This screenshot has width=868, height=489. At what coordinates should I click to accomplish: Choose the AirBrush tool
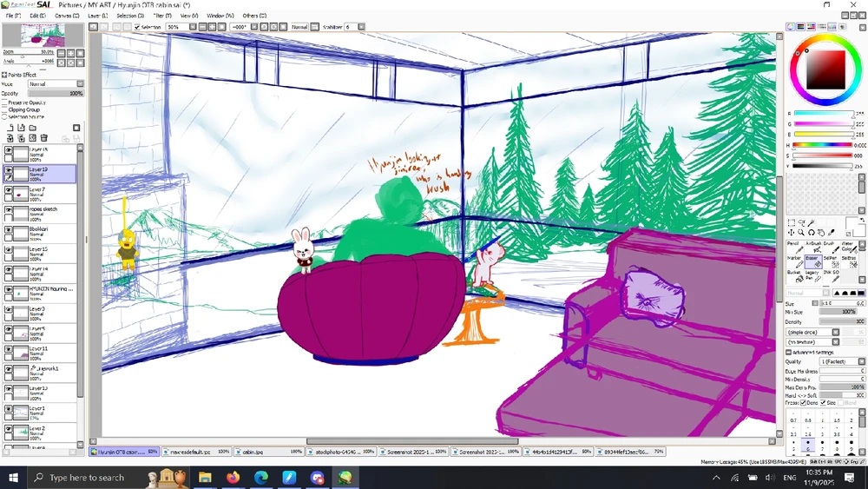coord(813,247)
